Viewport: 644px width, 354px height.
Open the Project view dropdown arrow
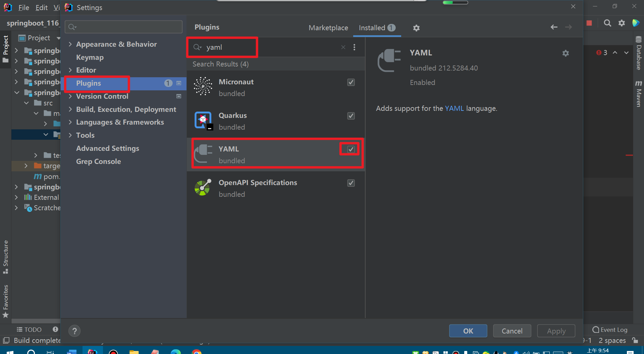(58, 38)
